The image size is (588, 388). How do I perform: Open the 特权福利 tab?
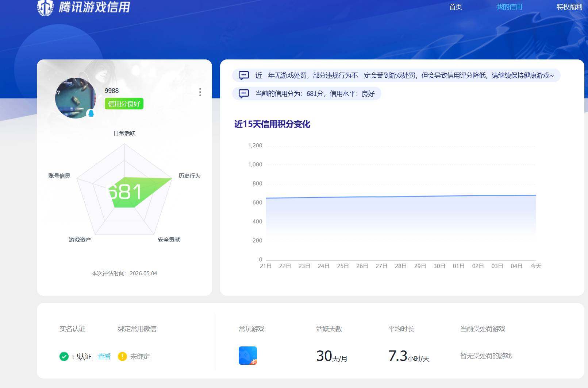pos(569,7)
